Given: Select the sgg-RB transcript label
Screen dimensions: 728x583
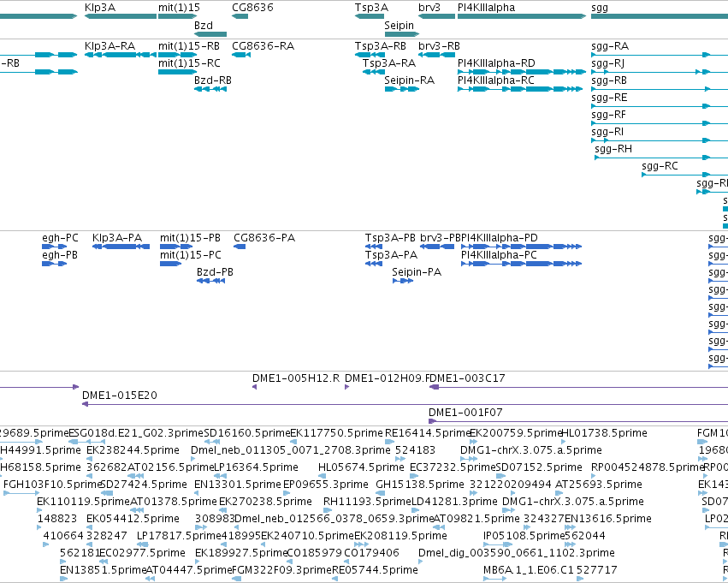Looking at the screenshot, I should 609,80.
